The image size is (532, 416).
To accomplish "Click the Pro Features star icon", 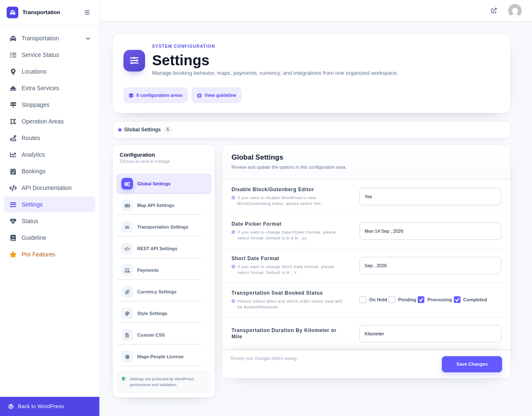I will pyautogui.click(x=13, y=254).
